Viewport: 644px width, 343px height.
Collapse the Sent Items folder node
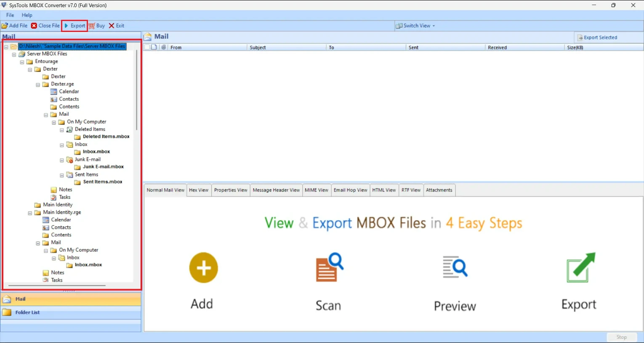(x=62, y=175)
